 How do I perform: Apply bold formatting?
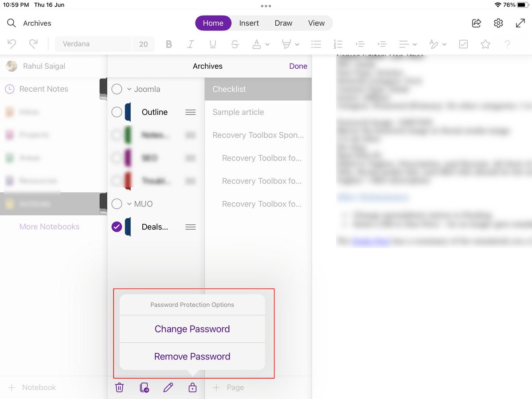168,44
